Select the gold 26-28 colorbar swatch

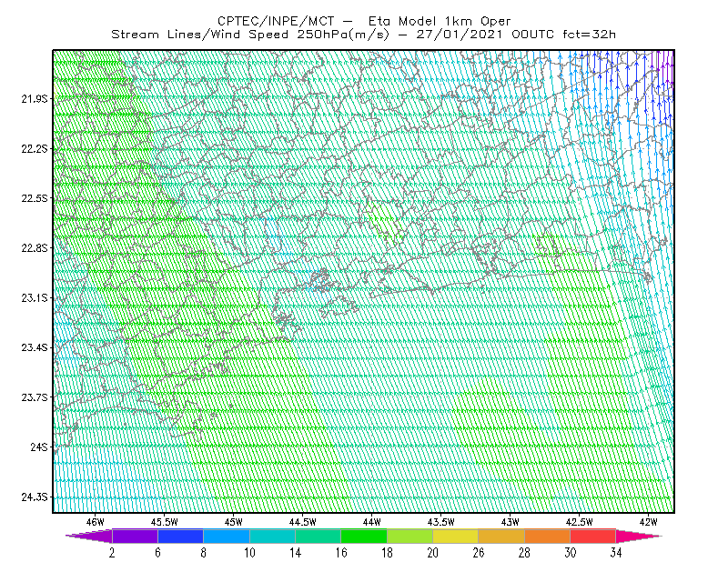pyautogui.click(x=501, y=536)
